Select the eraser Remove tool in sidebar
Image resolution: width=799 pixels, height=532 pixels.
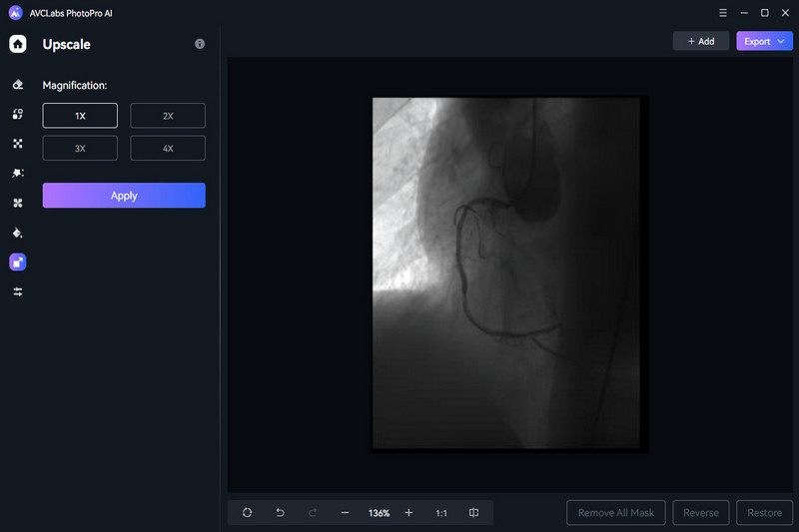(18, 85)
